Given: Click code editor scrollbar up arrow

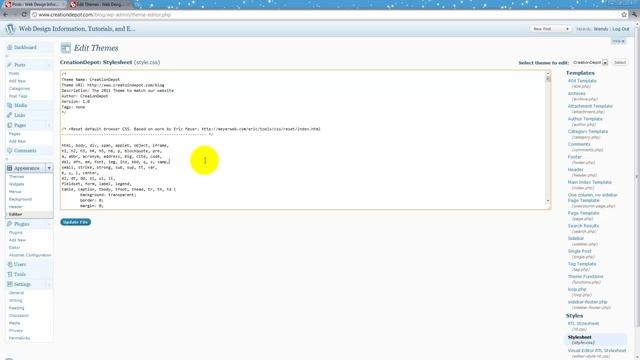Looking at the screenshot, I should [x=548, y=73].
